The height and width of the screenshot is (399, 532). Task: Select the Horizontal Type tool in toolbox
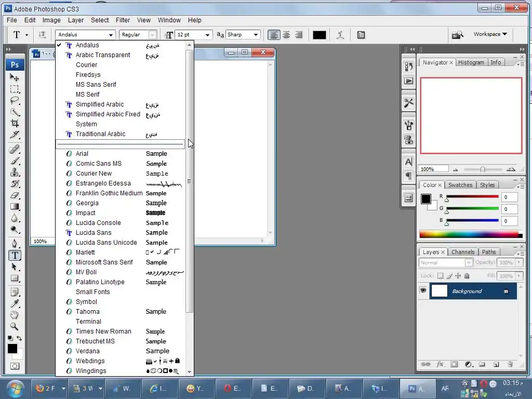[15, 256]
